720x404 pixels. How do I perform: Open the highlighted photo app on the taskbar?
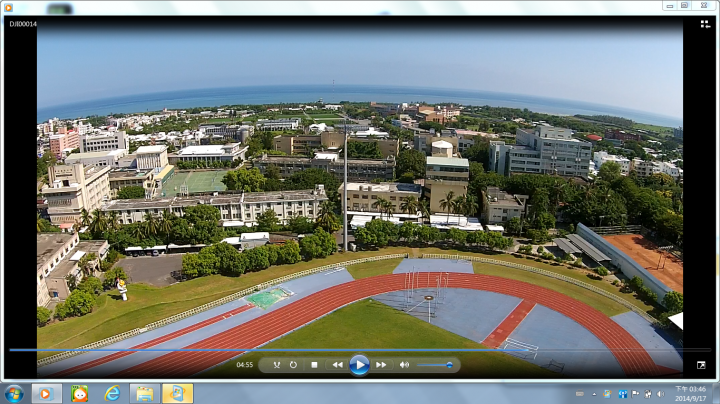click(x=177, y=393)
